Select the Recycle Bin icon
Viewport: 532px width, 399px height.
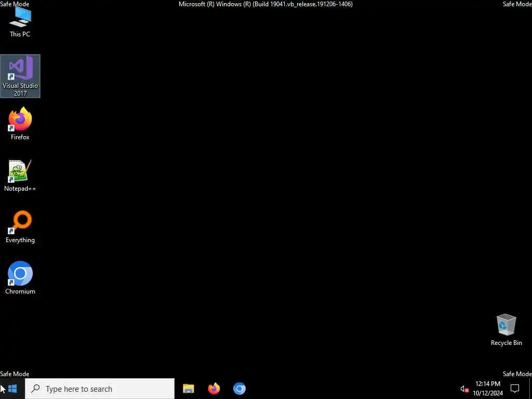[x=506, y=330]
